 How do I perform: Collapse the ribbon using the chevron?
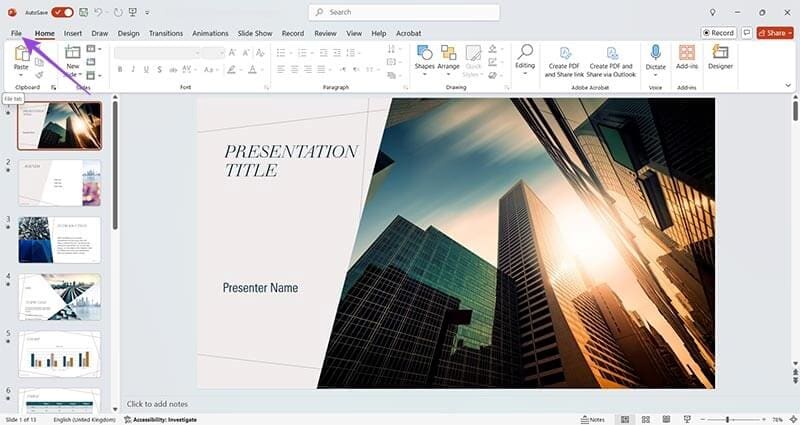pyautogui.click(x=788, y=85)
